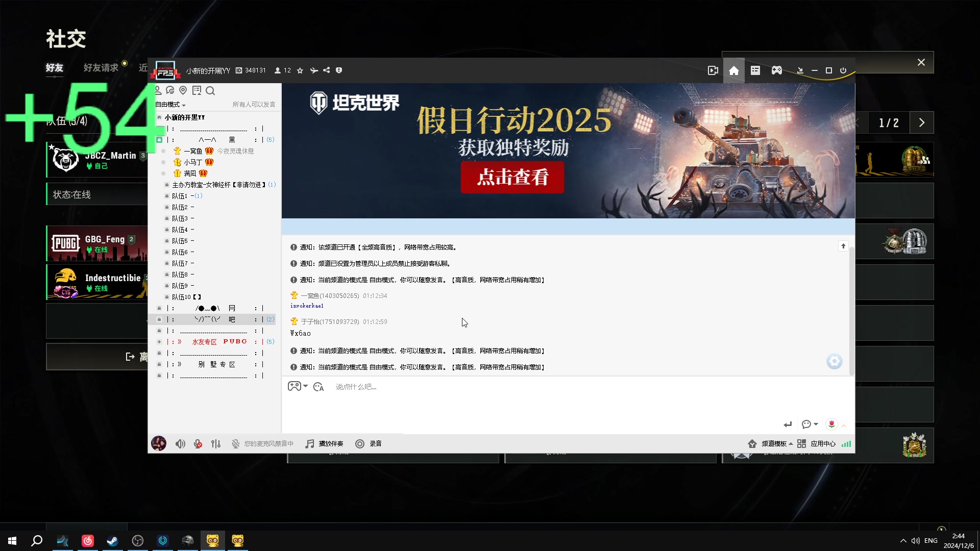
Task: Click the channel location pin icon
Action: point(183,91)
